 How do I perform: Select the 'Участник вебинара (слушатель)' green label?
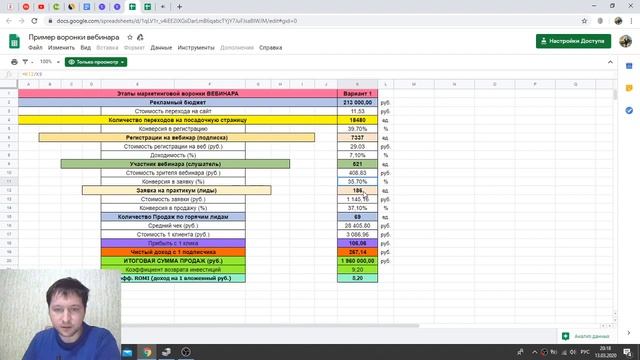pos(176,164)
